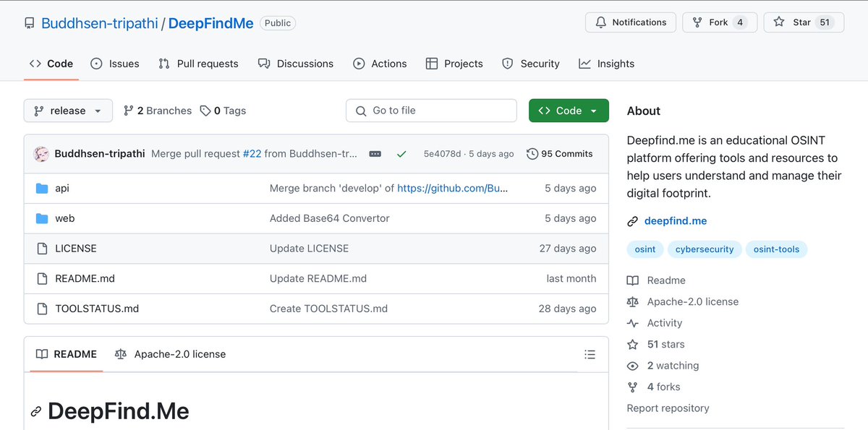The width and height of the screenshot is (868, 430).
Task: Open Apache-2.0 license link in About
Action: click(683, 302)
